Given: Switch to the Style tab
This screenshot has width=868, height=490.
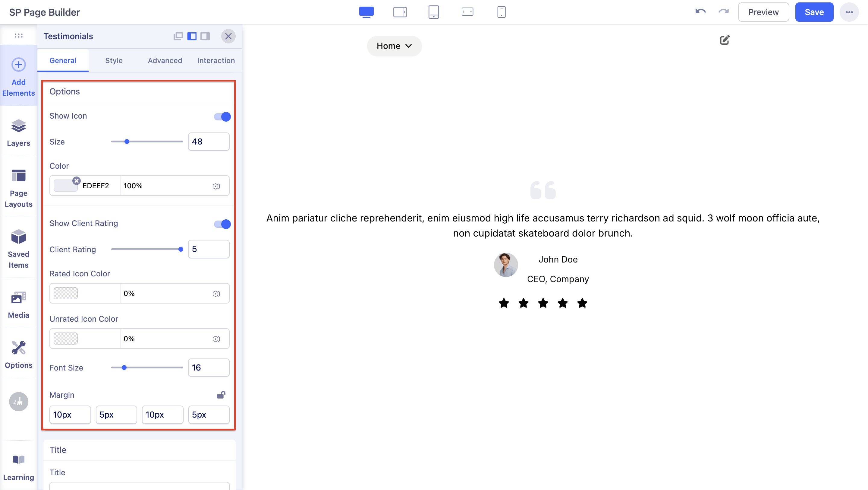Looking at the screenshot, I should click(x=114, y=60).
